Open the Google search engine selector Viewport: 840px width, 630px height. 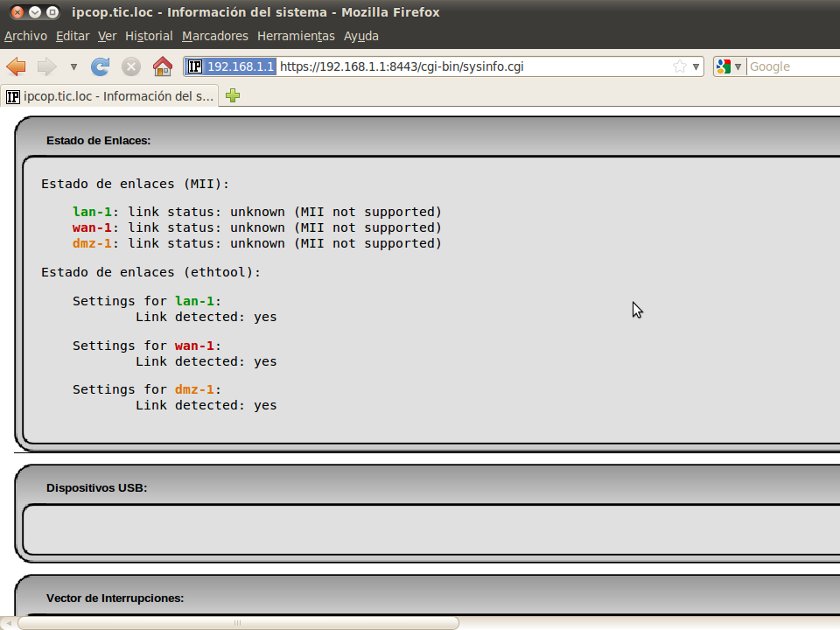tap(728, 66)
